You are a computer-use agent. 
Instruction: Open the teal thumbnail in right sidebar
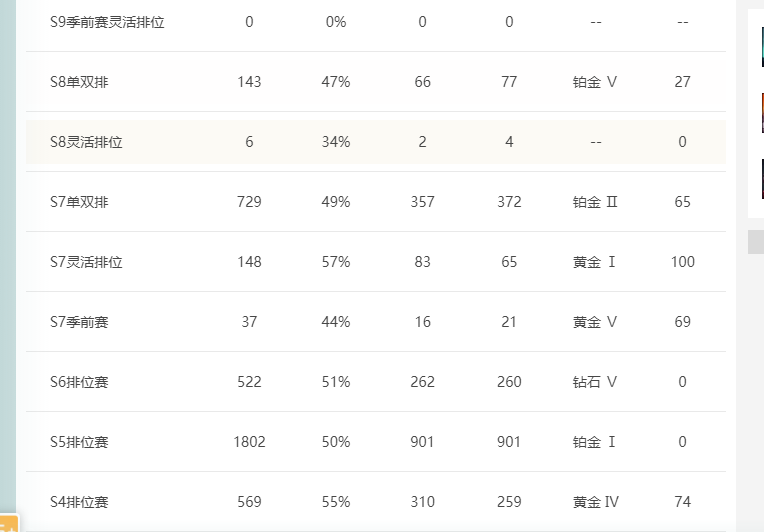pyautogui.click(x=763, y=47)
